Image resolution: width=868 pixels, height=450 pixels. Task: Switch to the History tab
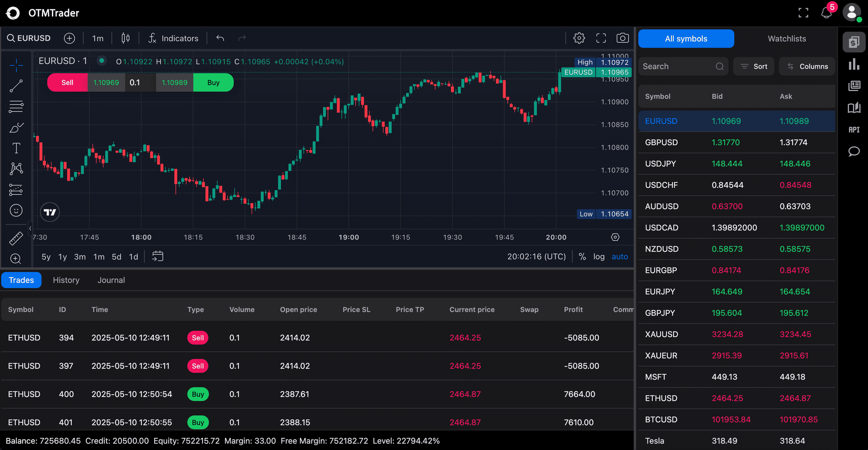tap(66, 280)
